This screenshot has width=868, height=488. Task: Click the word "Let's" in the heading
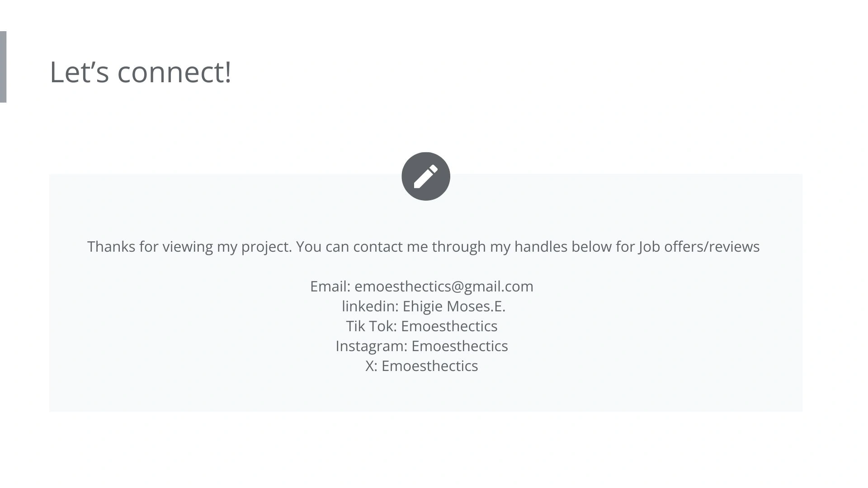point(80,72)
